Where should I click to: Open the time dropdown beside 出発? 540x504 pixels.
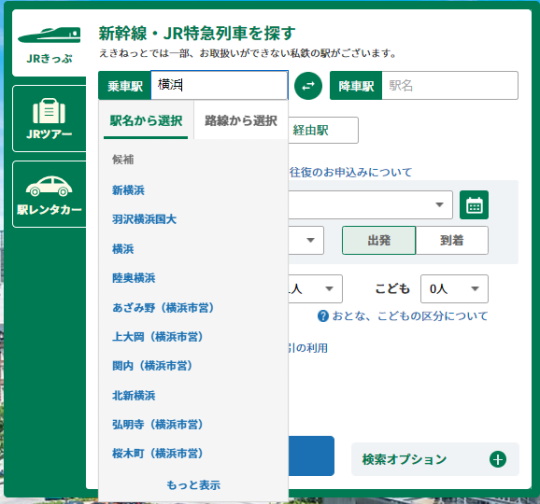click(x=306, y=240)
